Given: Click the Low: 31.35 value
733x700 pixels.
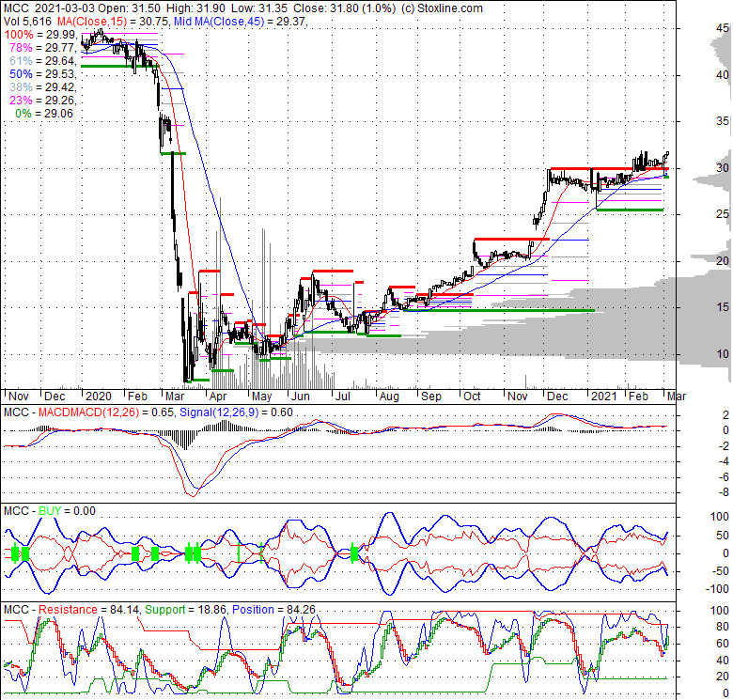Looking at the screenshot, I should coord(259,8).
